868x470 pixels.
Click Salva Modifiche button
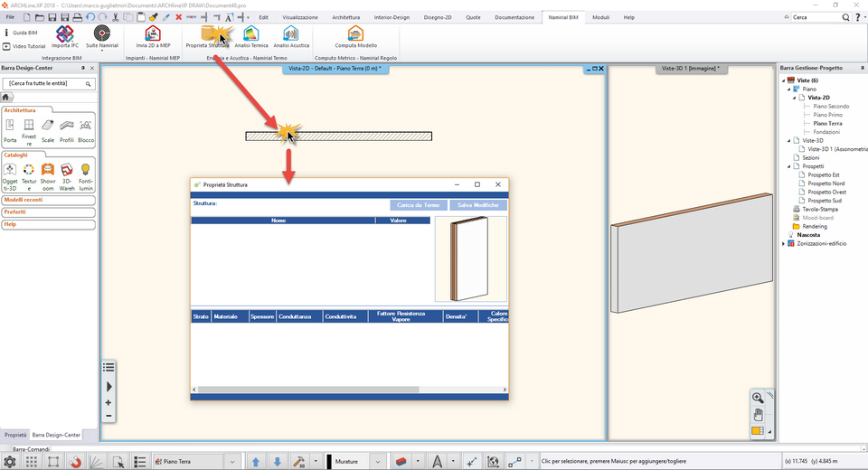tap(477, 205)
